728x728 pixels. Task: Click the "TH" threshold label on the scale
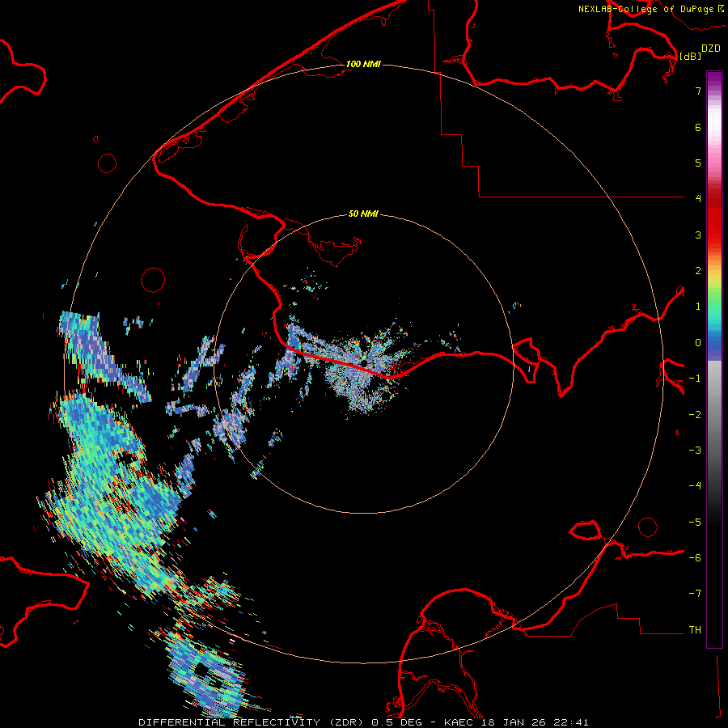[x=695, y=630]
